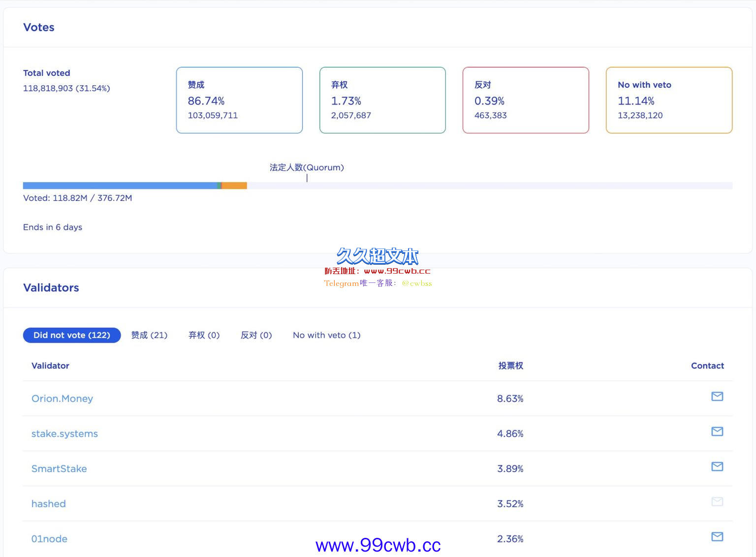Open the 01node validator link
The height and width of the screenshot is (557, 756).
point(49,539)
